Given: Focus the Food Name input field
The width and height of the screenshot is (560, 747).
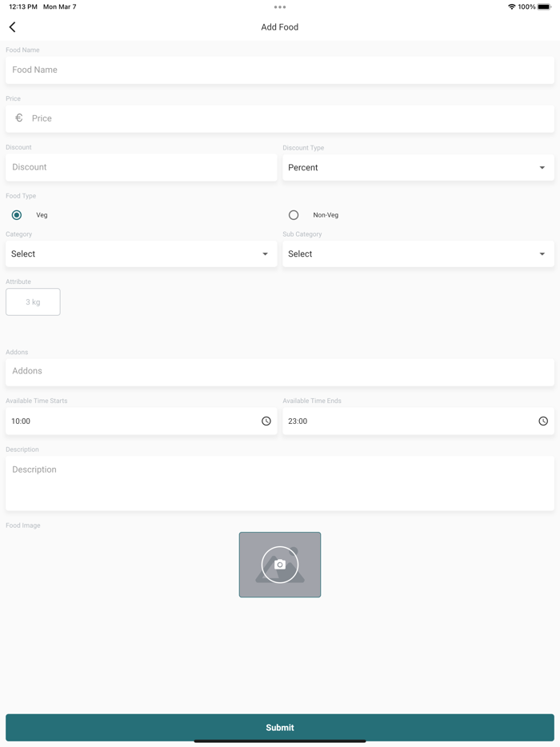Looking at the screenshot, I should coord(280,70).
